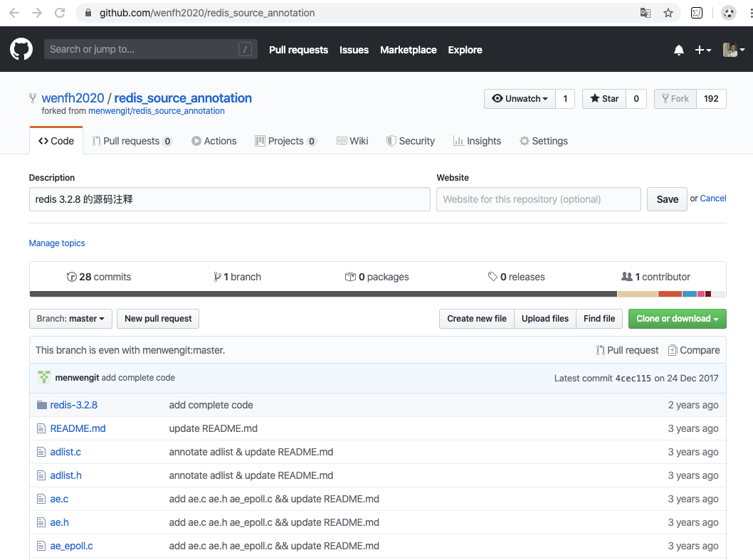Viewport: 753px width, 560px height.
Task: Switch to the Pull requests tab
Action: [132, 140]
